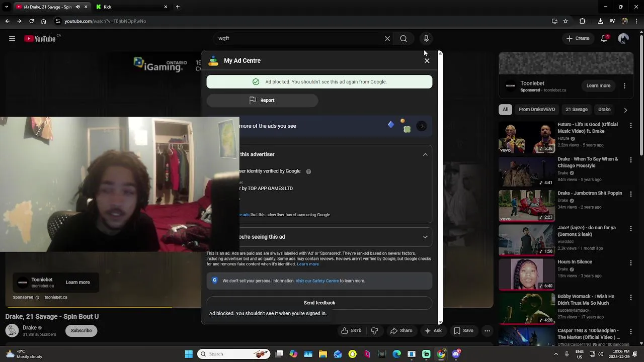Viewport: 644px width, 362px height.
Task: Open 'Drake - Jumbotron Shit Poppin' thumbnail
Action: [526, 206]
